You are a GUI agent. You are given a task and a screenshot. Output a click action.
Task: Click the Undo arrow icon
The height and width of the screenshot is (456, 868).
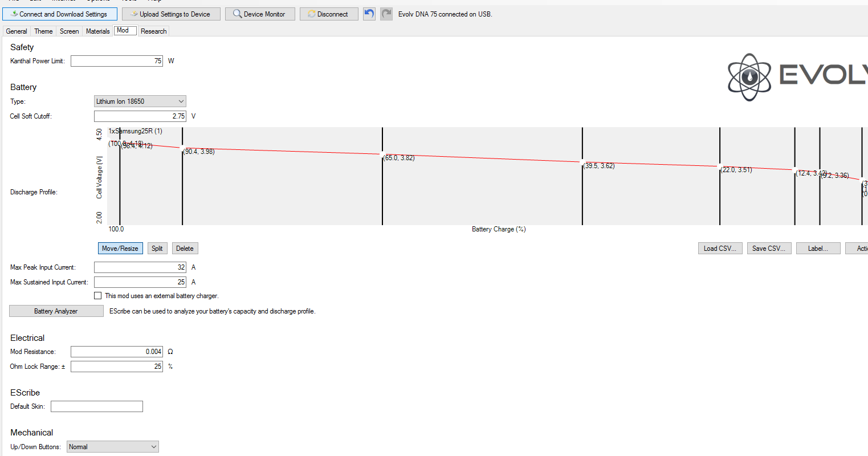[x=369, y=14]
